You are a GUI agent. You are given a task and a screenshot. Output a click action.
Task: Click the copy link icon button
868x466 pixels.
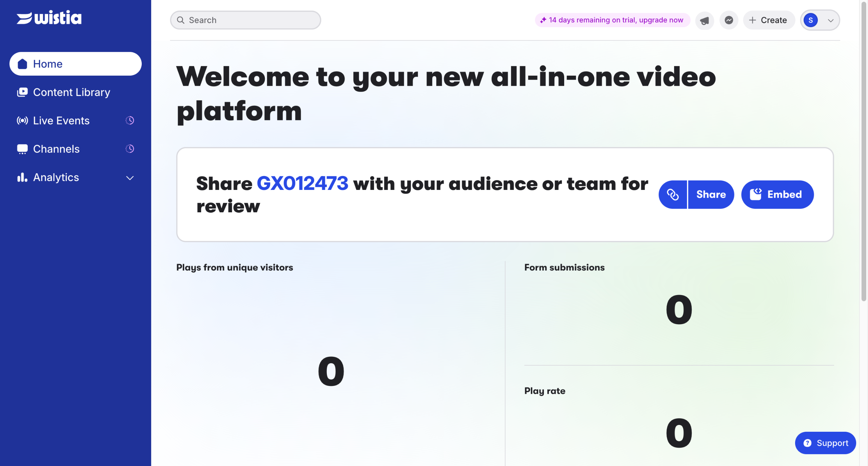click(x=673, y=194)
